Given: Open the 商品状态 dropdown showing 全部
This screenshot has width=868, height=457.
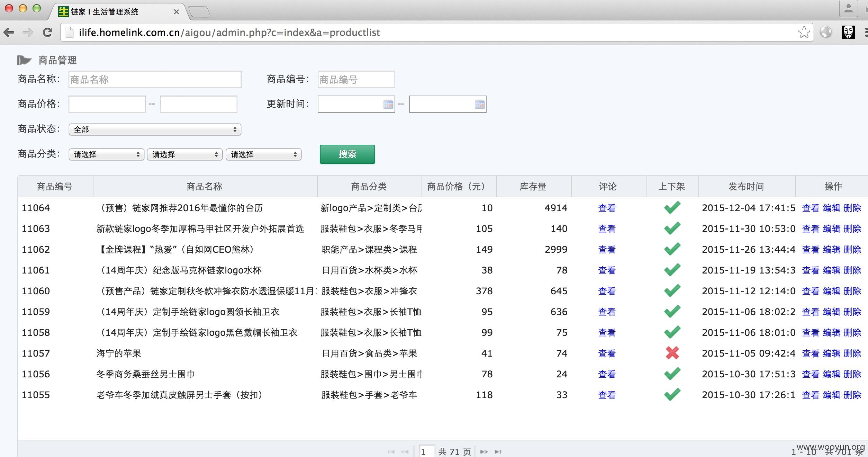Looking at the screenshot, I should point(155,129).
